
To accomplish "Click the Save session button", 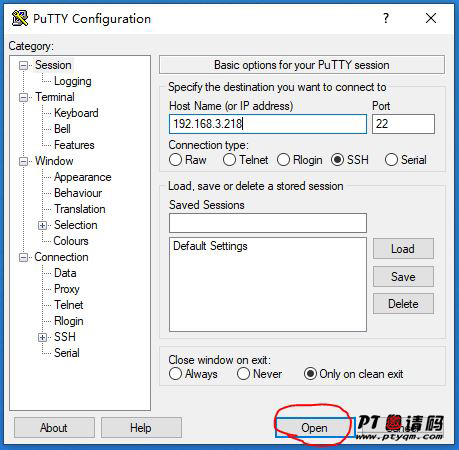I will 403,277.
